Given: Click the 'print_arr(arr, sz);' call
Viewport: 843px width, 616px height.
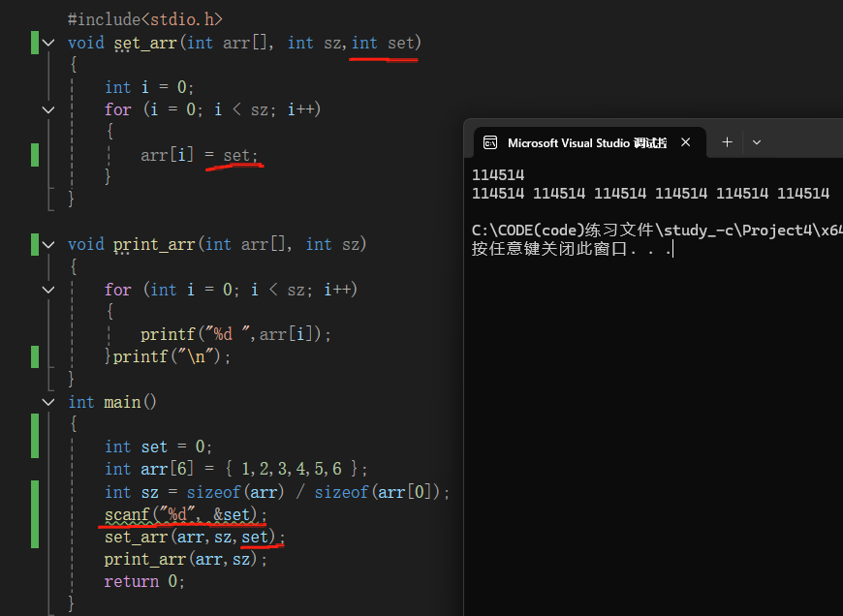Looking at the screenshot, I should [x=185, y=560].
